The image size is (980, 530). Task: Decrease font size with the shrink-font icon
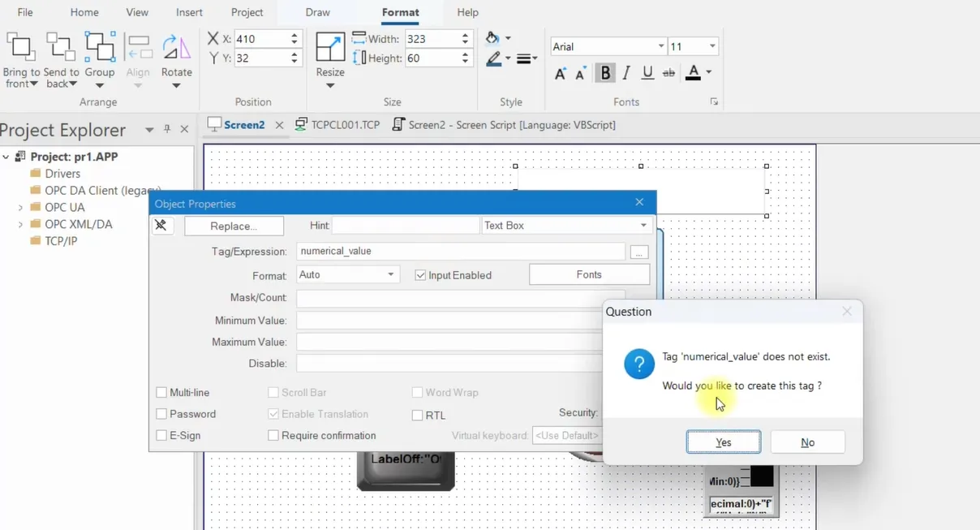click(x=581, y=74)
